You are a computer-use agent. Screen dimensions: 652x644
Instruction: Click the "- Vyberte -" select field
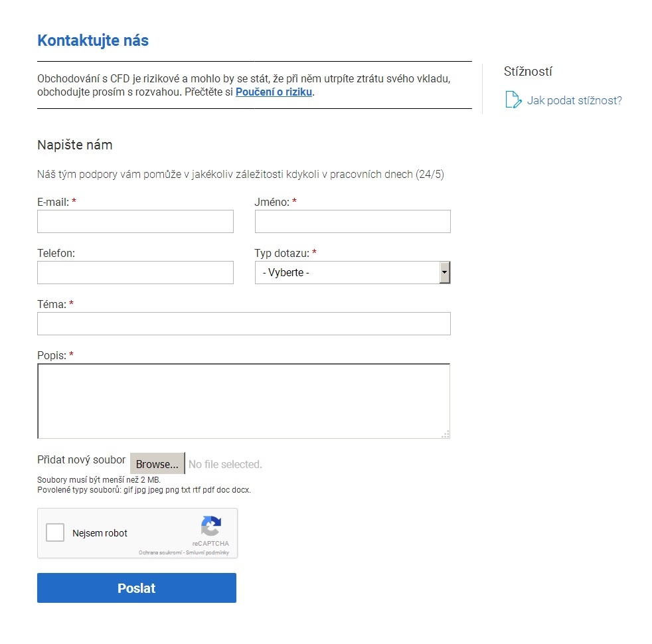(x=347, y=272)
